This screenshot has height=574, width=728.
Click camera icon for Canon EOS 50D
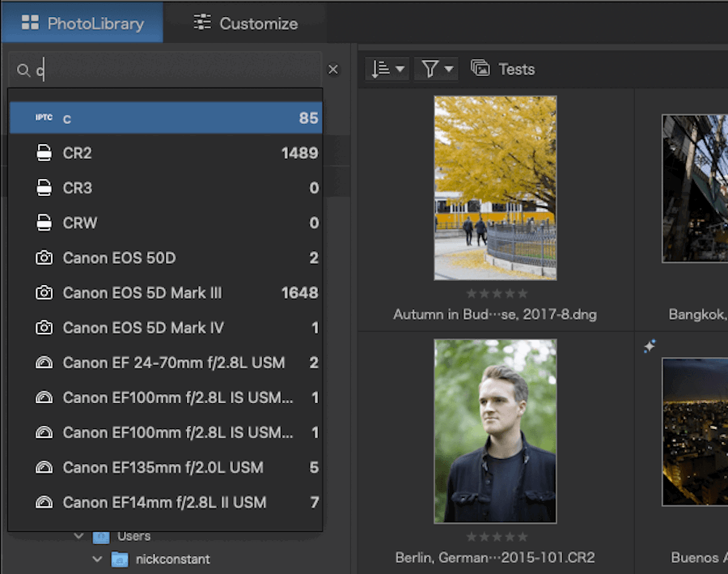point(44,257)
